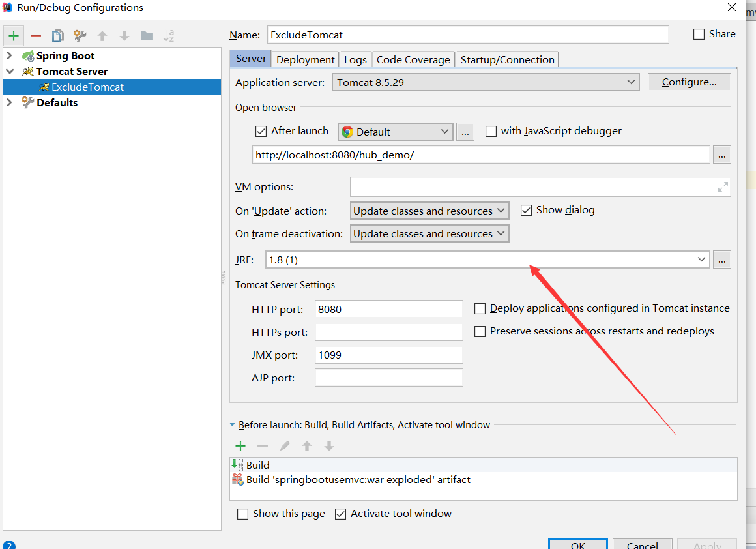Click the URL field with localhost:8080/hub_demo/
This screenshot has height=549, width=756.
point(481,155)
